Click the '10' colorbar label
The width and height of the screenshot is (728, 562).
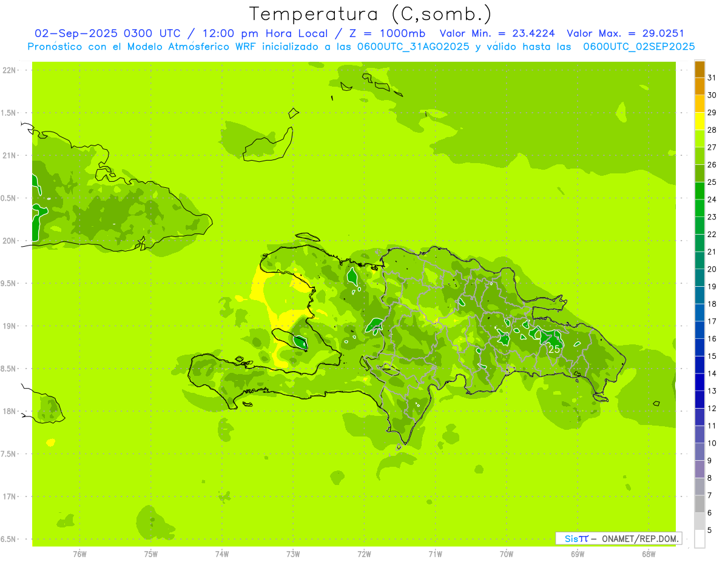[712, 443]
